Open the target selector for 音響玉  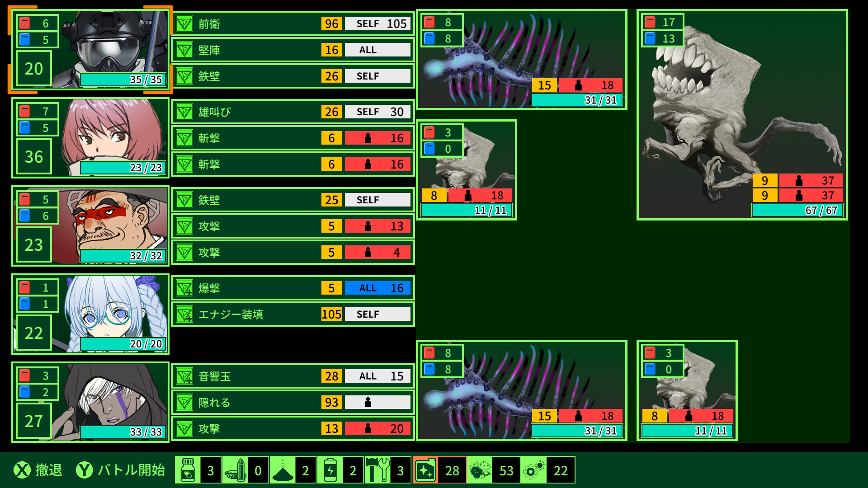[x=378, y=376]
